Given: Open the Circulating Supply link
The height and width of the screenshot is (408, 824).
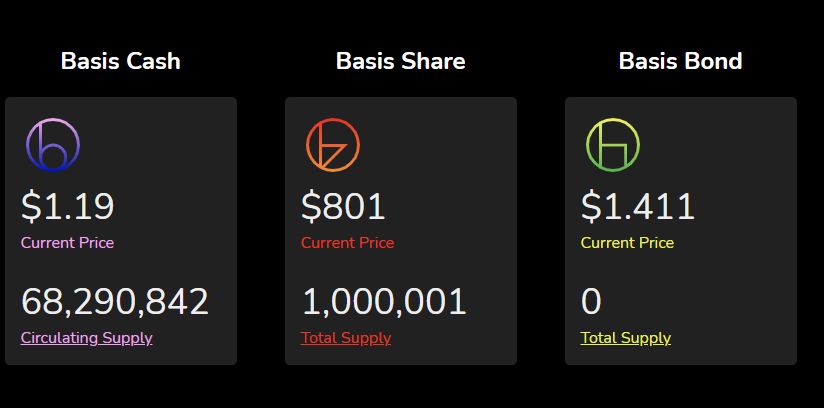Looking at the screenshot, I should click(87, 338).
